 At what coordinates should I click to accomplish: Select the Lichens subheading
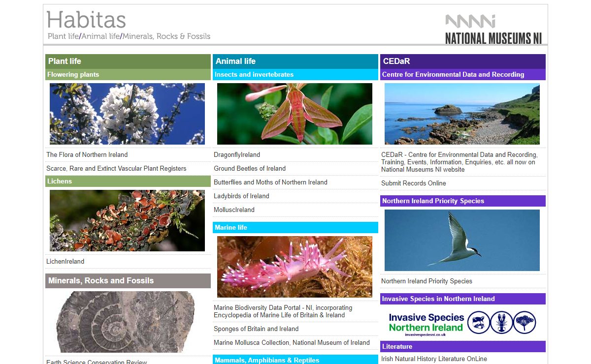(128, 182)
